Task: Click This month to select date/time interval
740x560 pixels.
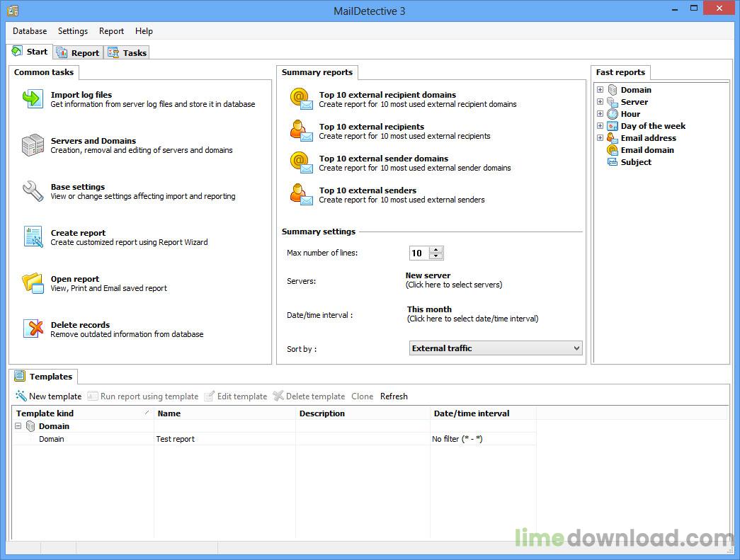Action: pyautogui.click(x=429, y=309)
